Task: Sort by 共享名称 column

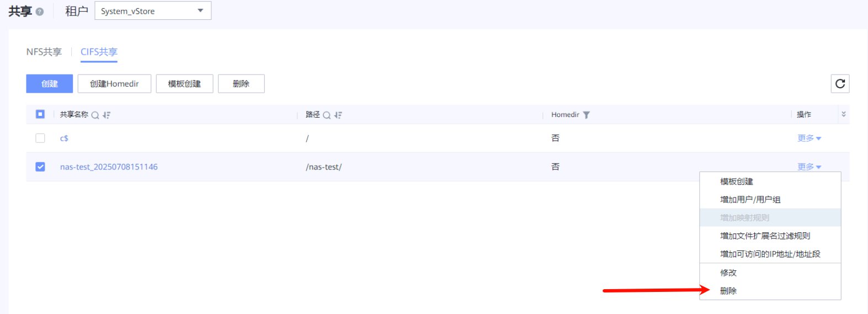Action: coord(106,115)
